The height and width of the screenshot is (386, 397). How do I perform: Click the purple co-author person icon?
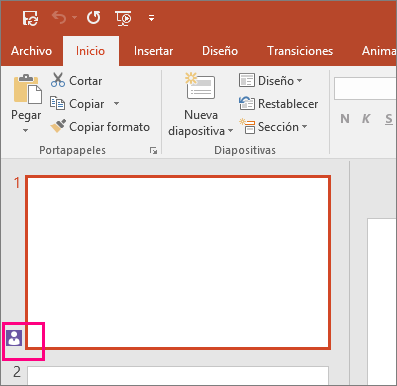point(14,338)
